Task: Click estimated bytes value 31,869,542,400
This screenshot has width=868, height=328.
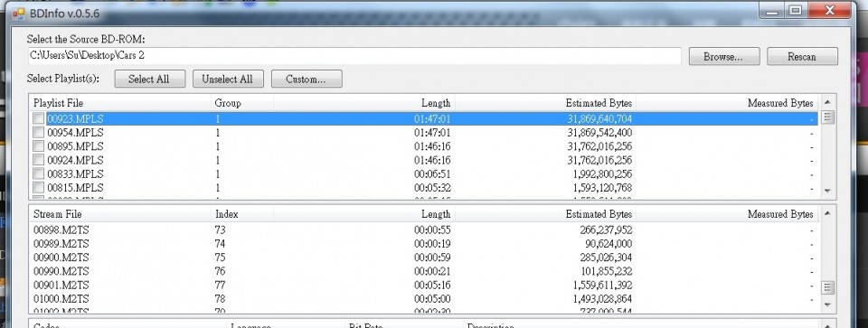Action: coord(599,133)
